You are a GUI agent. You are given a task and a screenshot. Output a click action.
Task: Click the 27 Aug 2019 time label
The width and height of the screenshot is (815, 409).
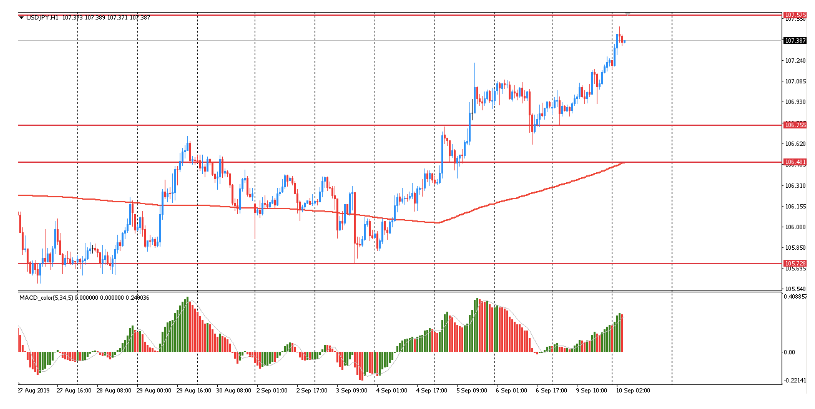[33, 390]
